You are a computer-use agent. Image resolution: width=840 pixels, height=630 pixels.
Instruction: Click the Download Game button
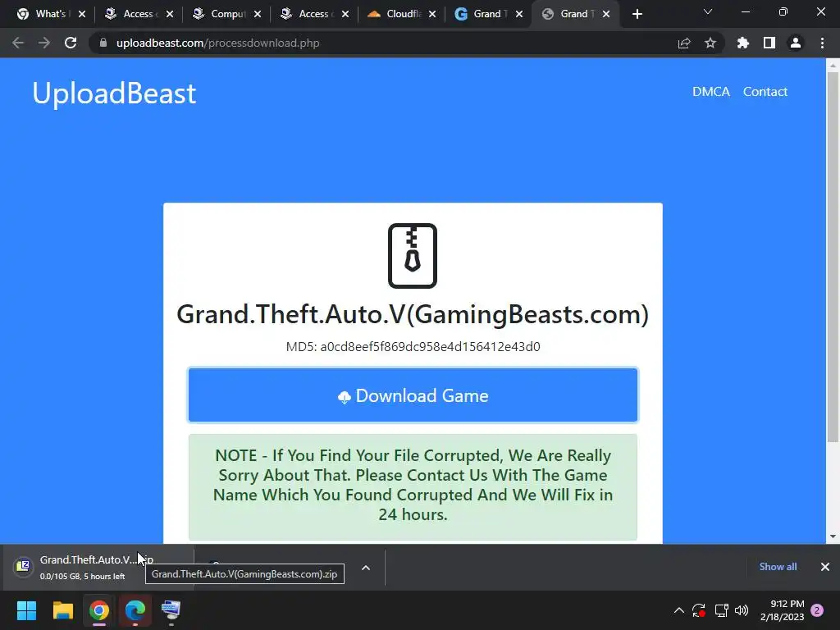tap(413, 395)
